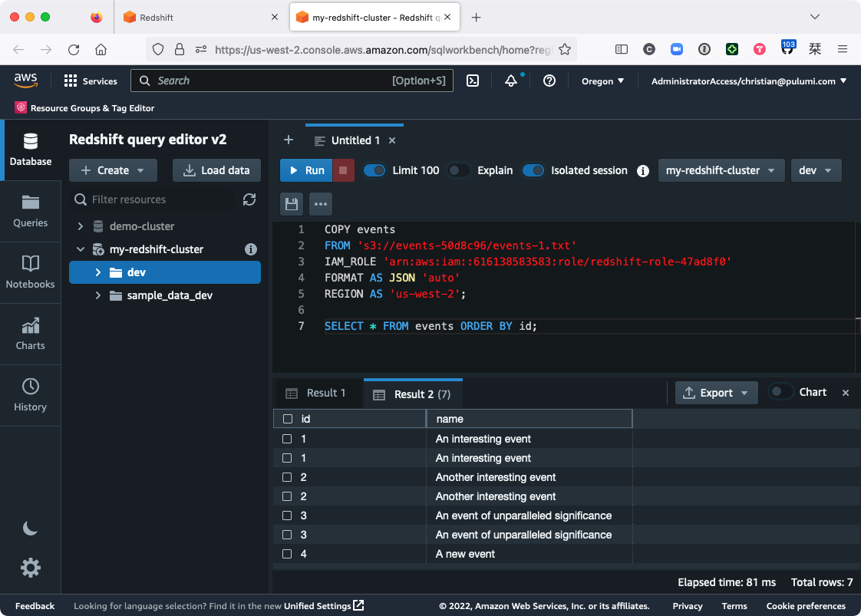The image size is (861, 616).
Task: Open the Services grid menu
Action: click(91, 81)
